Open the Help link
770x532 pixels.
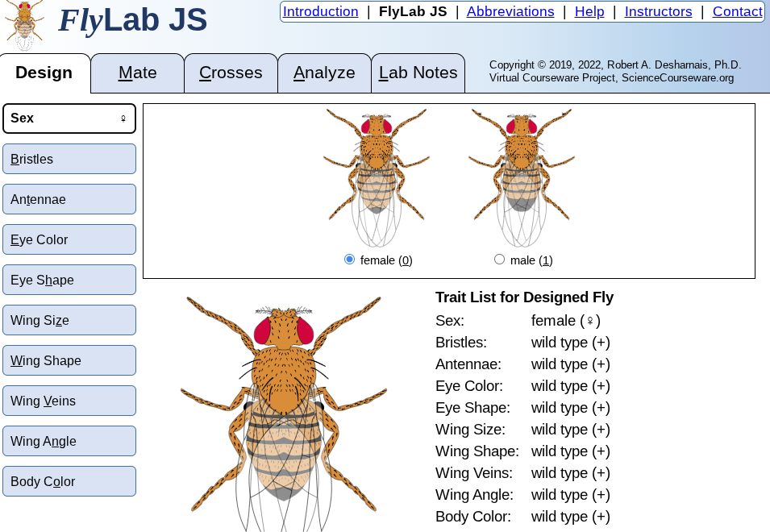click(x=589, y=11)
